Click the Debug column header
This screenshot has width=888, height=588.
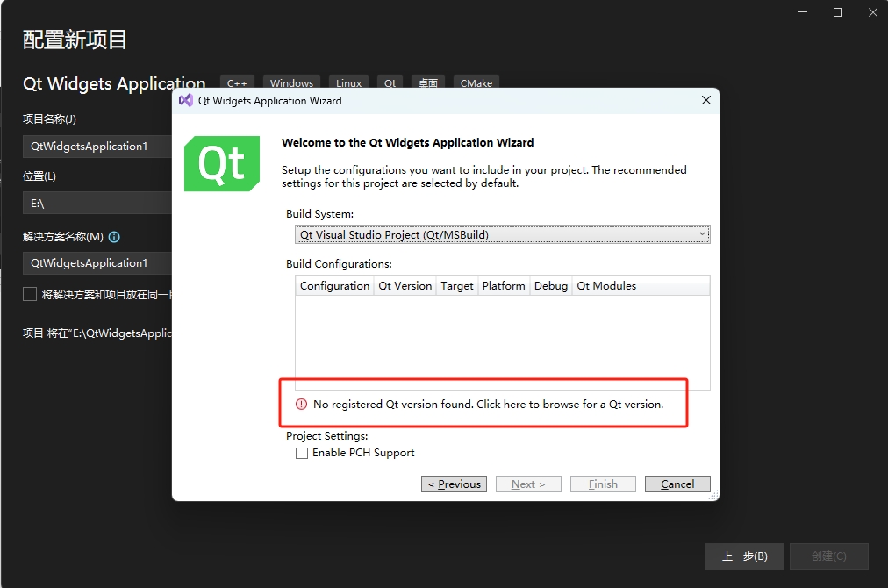pos(551,285)
